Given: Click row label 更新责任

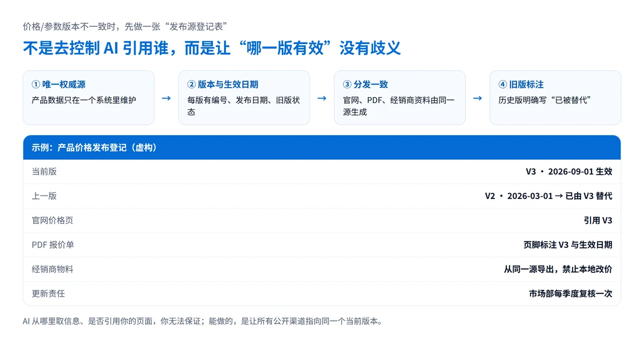Looking at the screenshot, I should point(49,294).
